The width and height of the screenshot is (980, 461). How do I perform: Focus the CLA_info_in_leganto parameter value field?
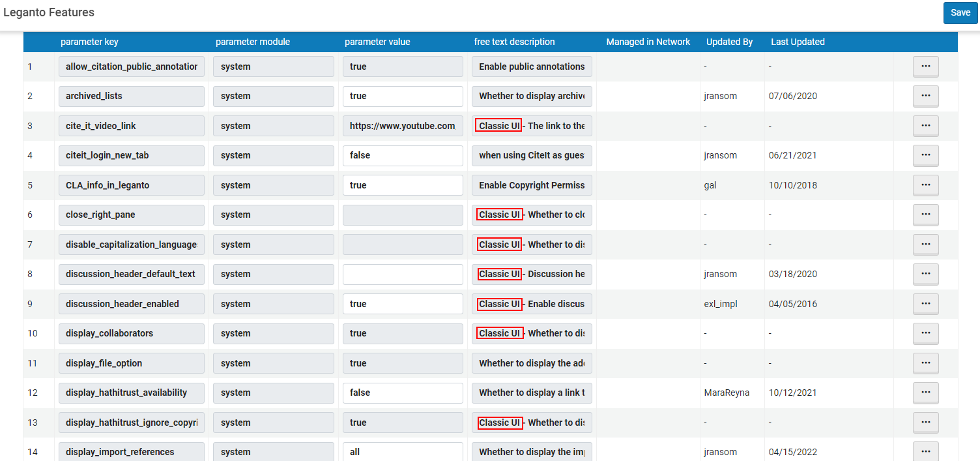tap(403, 185)
